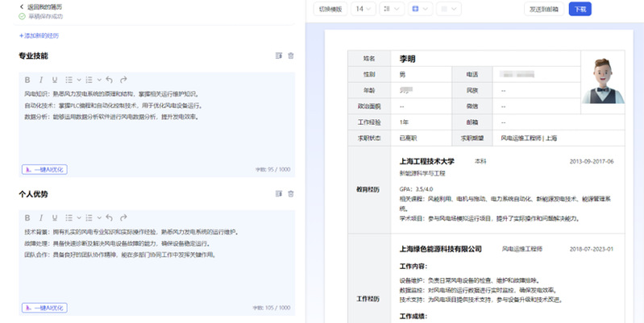Open the blue theme color picker dropdown
This screenshot has width=644, height=323.
click(420, 9)
